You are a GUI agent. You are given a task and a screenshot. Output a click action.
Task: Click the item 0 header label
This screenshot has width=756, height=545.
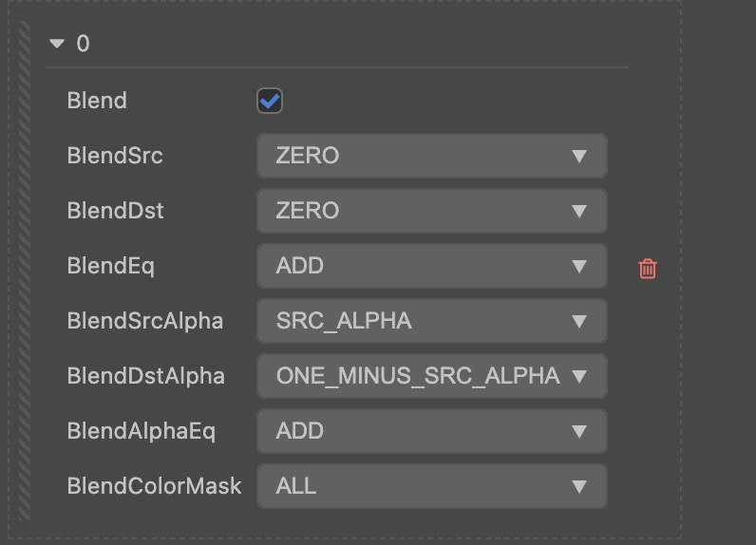tap(83, 44)
